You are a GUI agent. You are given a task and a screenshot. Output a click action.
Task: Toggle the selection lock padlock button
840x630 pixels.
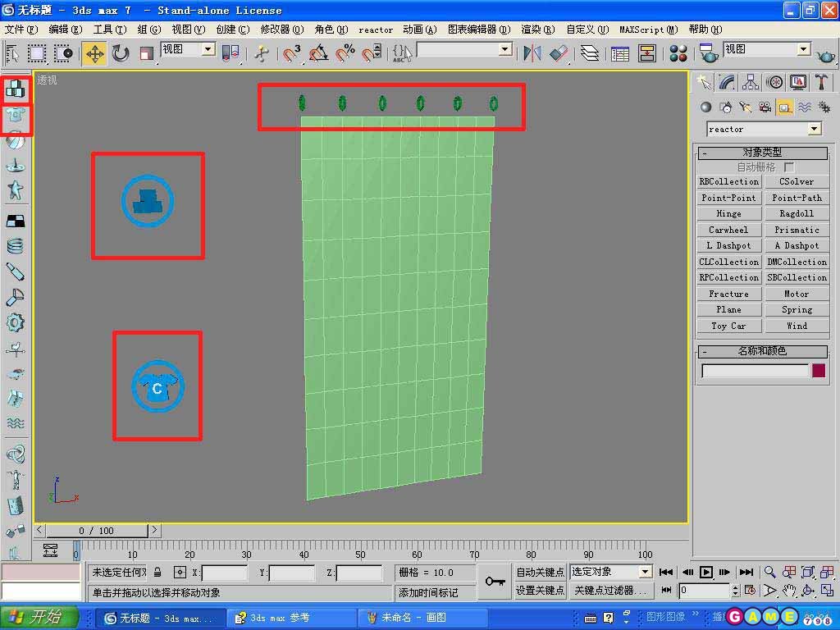(x=157, y=572)
